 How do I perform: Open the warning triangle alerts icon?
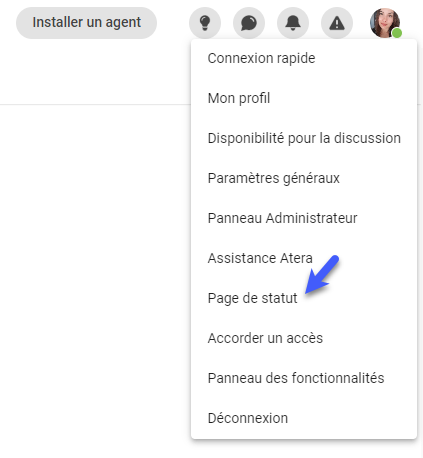[x=337, y=23]
